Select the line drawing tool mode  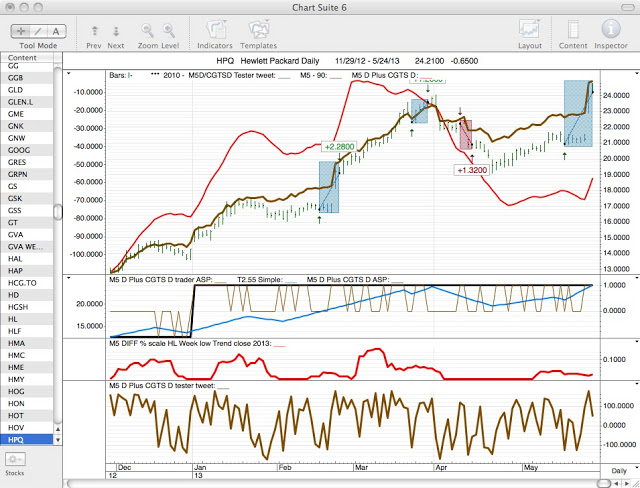pyautogui.click(x=38, y=31)
